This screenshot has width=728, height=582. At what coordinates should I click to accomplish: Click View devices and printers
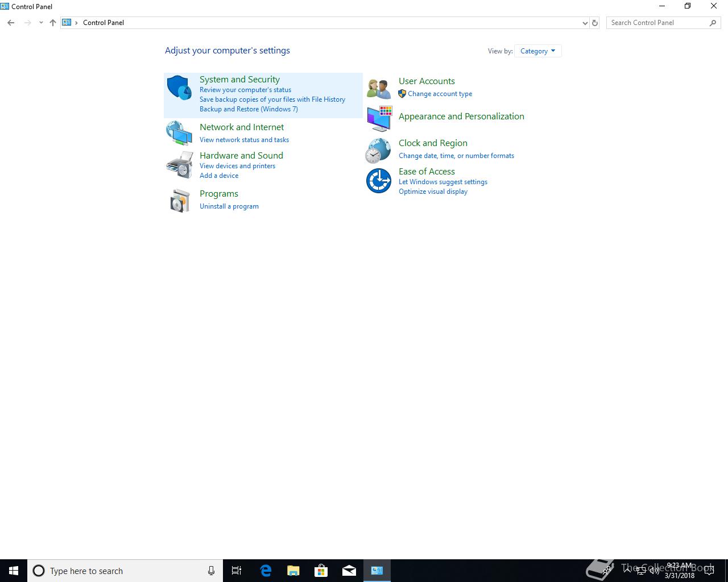pyautogui.click(x=237, y=166)
